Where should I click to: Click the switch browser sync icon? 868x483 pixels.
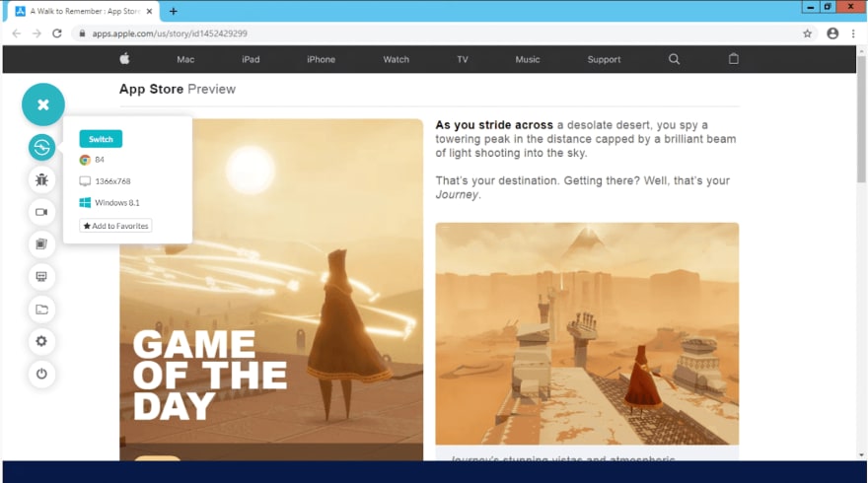point(42,147)
